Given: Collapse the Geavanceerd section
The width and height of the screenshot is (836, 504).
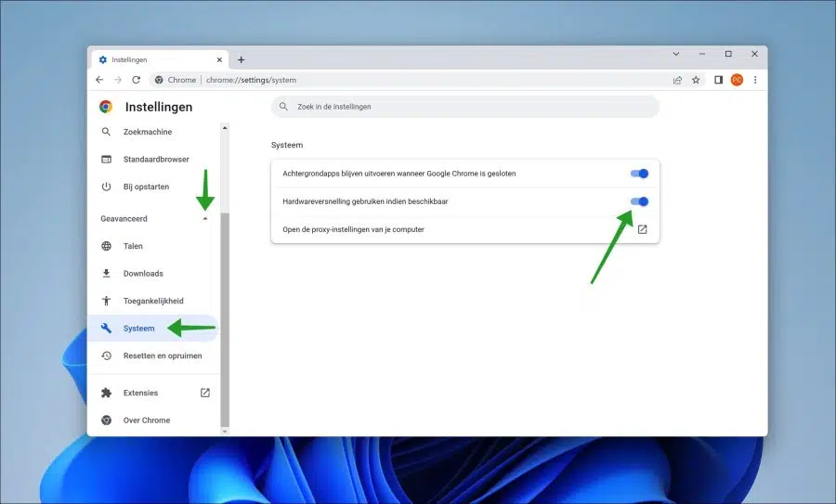Looking at the screenshot, I should 205,218.
